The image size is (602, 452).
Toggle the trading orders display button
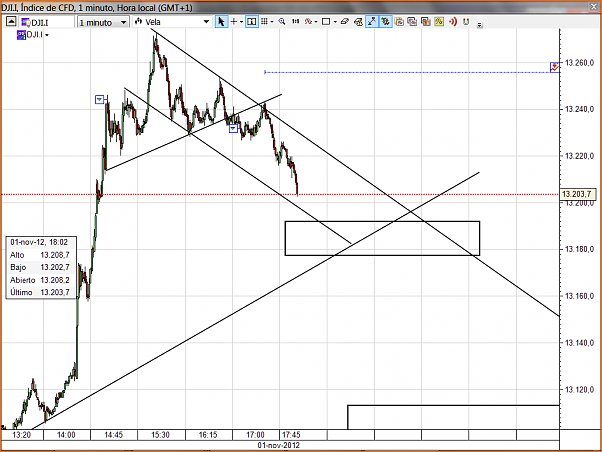[385, 22]
